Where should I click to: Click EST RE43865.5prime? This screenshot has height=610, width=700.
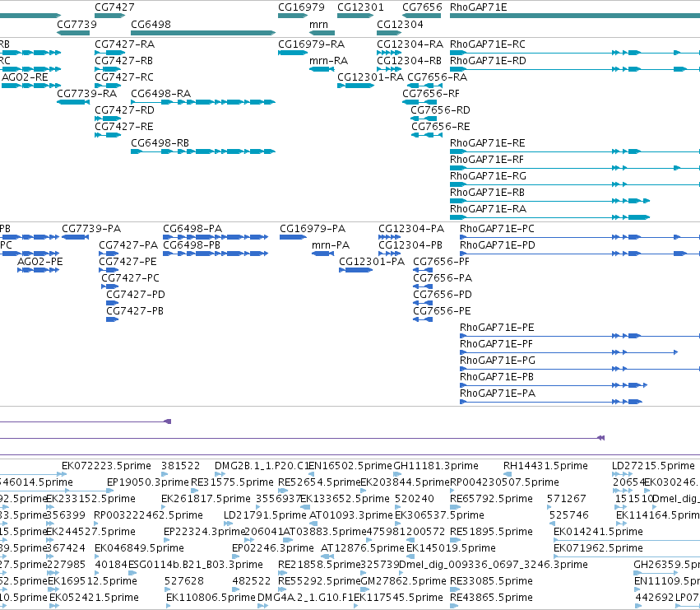[491, 598]
